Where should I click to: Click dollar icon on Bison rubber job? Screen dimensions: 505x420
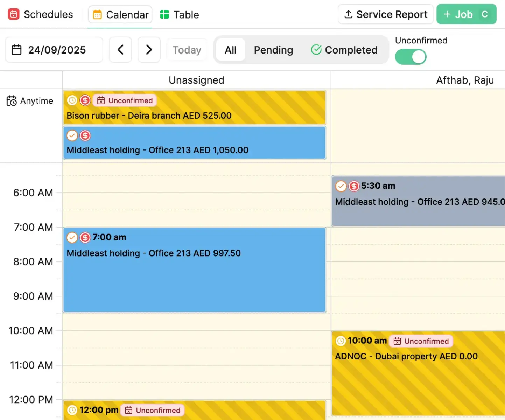pos(85,100)
